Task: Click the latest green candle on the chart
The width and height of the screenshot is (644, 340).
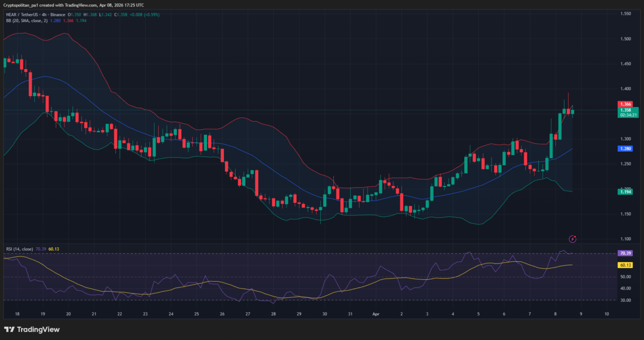Action: [573, 112]
